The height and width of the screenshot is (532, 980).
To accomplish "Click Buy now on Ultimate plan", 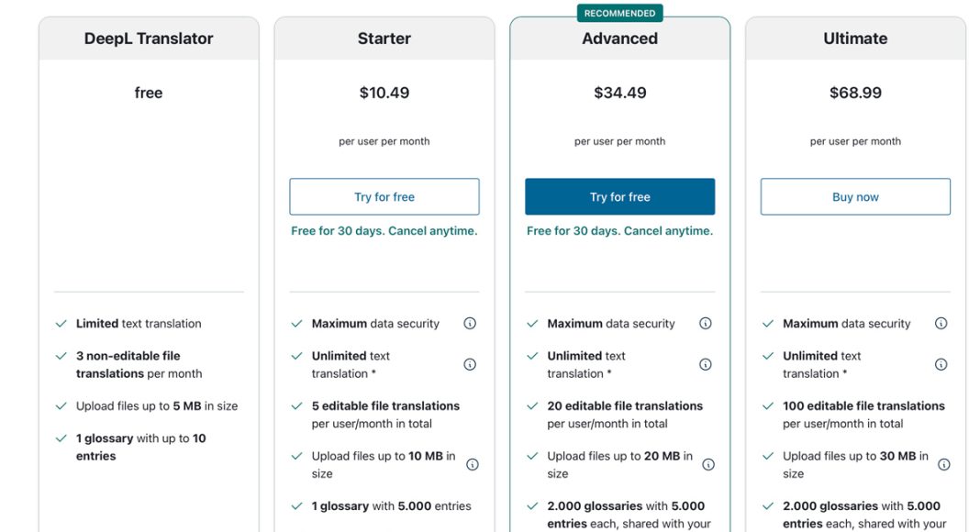I will pos(855,196).
